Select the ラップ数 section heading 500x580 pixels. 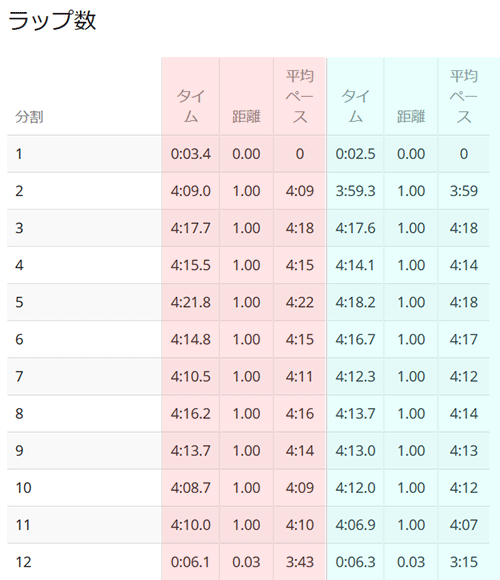tap(52, 20)
